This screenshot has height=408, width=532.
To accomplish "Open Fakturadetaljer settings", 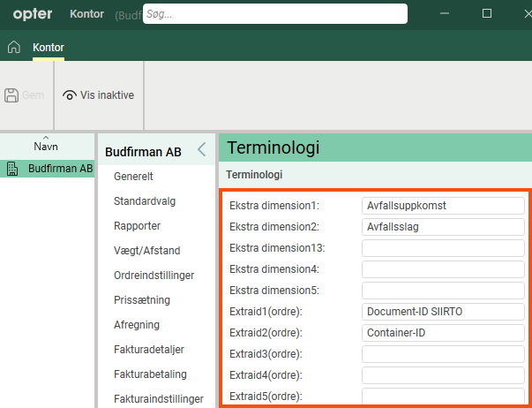I will click(x=150, y=350).
